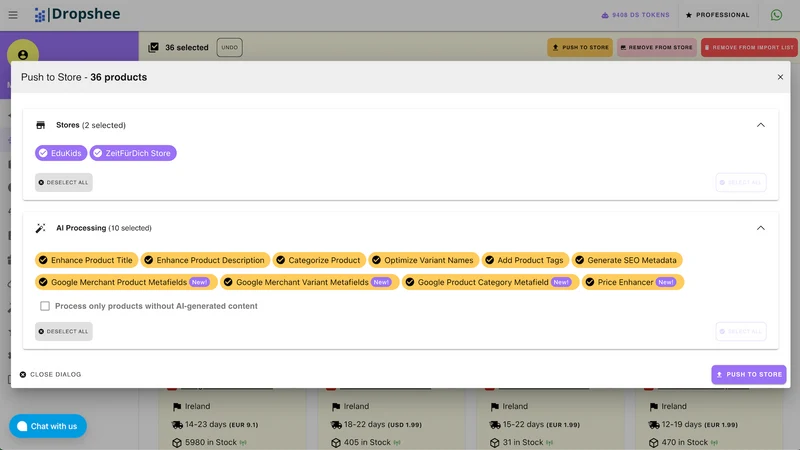The image size is (800, 450).
Task: Click the truck icon by 18-22 days
Action: click(x=336, y=424)
